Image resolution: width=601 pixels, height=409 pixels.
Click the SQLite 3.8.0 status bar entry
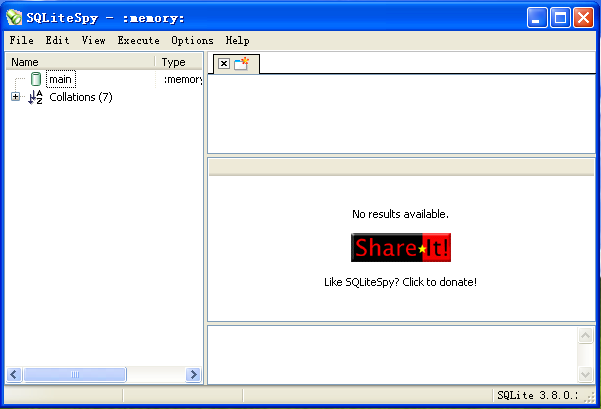[537, 395]
